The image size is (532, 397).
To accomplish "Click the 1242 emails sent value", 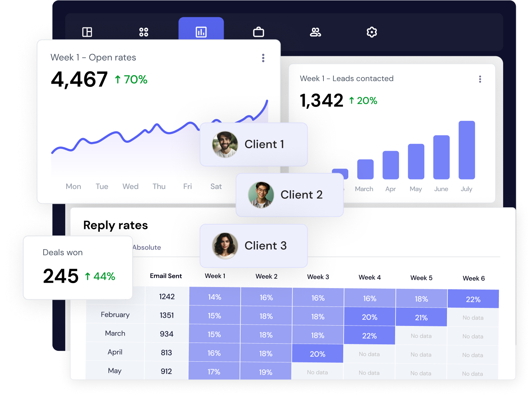I will 167,296.
